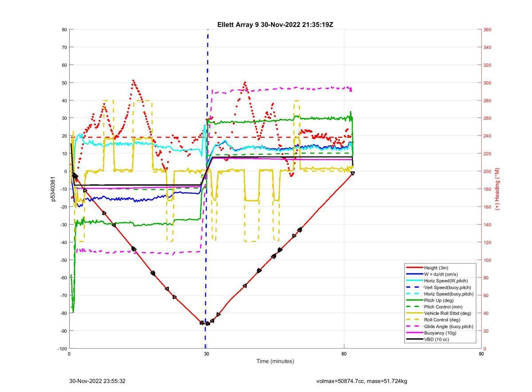Click the footer text "volmax=50874.7cc, mass=51.724kg"
Screen dimensions: 532x392
(x=361, y=381)
